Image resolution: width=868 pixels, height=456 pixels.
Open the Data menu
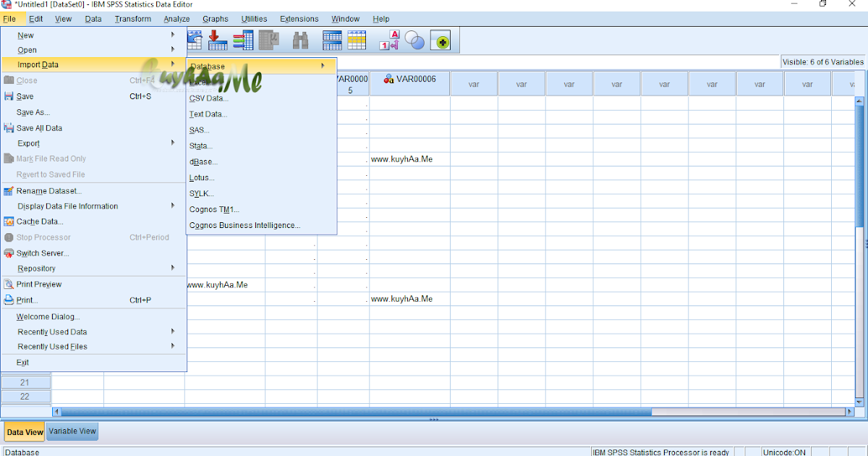[93, 19]
